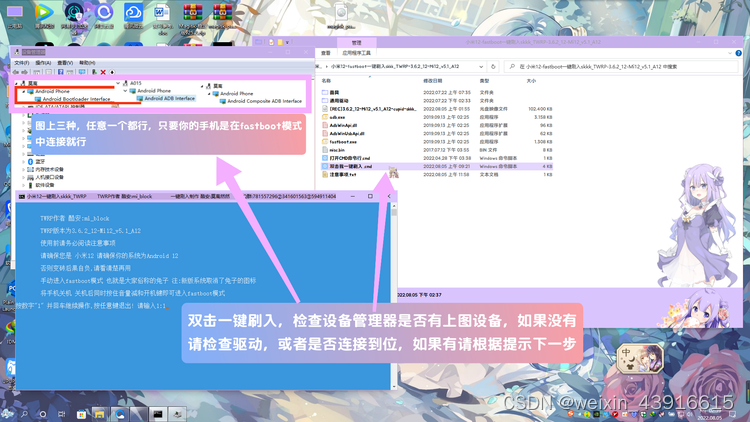Open the 文件(F) menu in Device Manager
Viewport: 750px width, 422px height.
(x=22, y=63)
